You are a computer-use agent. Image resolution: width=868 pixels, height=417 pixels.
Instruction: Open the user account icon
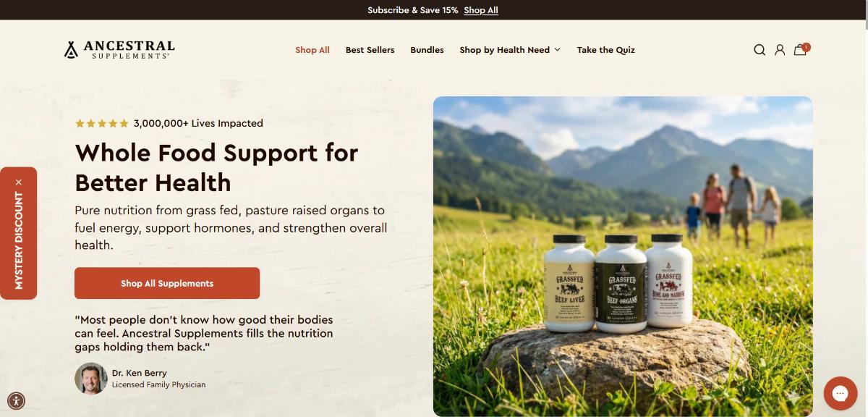[x=780, y=50]
